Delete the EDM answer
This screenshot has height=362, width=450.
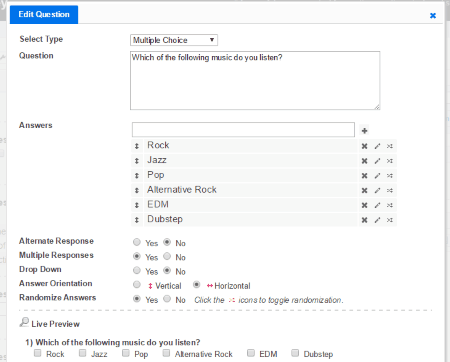coord(364,205)
